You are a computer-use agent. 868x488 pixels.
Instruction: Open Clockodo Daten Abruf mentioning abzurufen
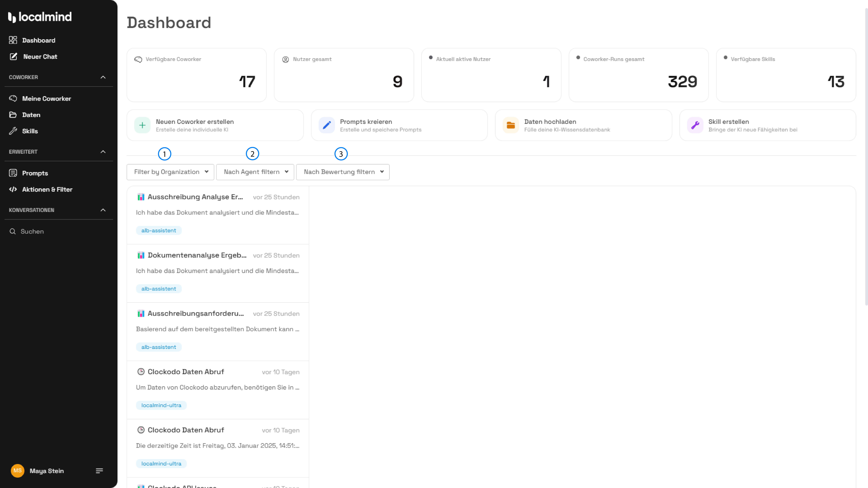(218, 390)
